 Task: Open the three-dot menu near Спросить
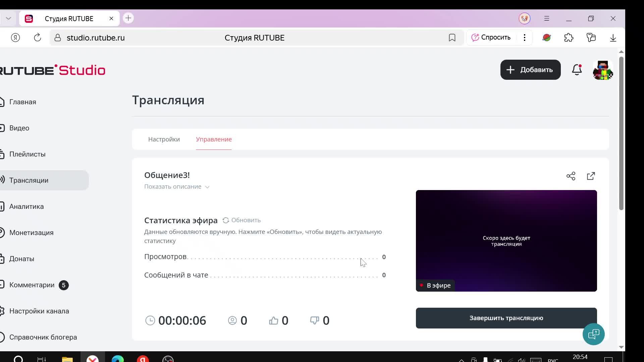tap(524, 38)
